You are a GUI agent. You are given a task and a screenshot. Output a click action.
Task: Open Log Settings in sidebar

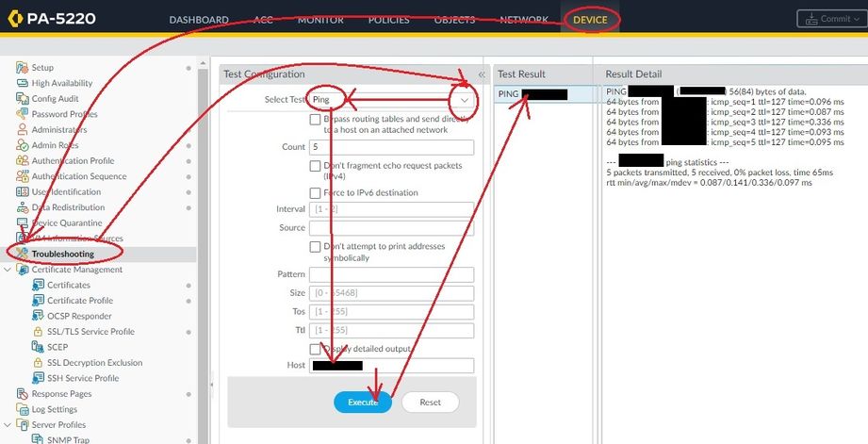pos(55,409)
